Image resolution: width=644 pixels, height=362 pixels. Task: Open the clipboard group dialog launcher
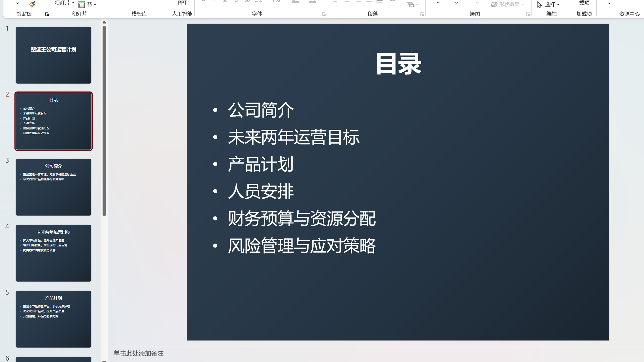[x=47, y=14]
